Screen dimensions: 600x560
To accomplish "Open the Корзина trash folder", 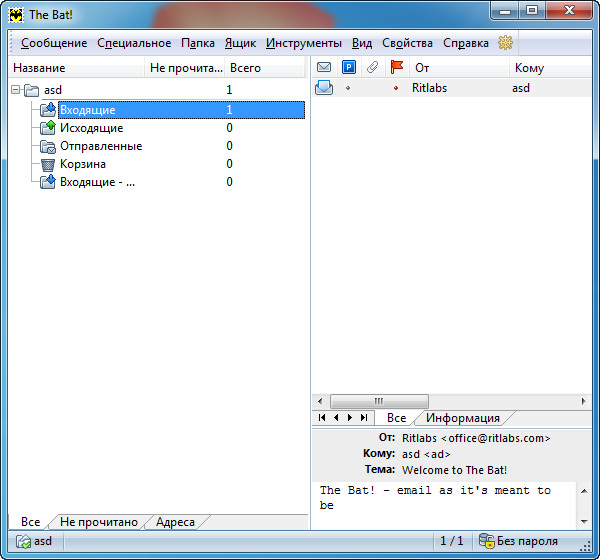I will 83,164.
